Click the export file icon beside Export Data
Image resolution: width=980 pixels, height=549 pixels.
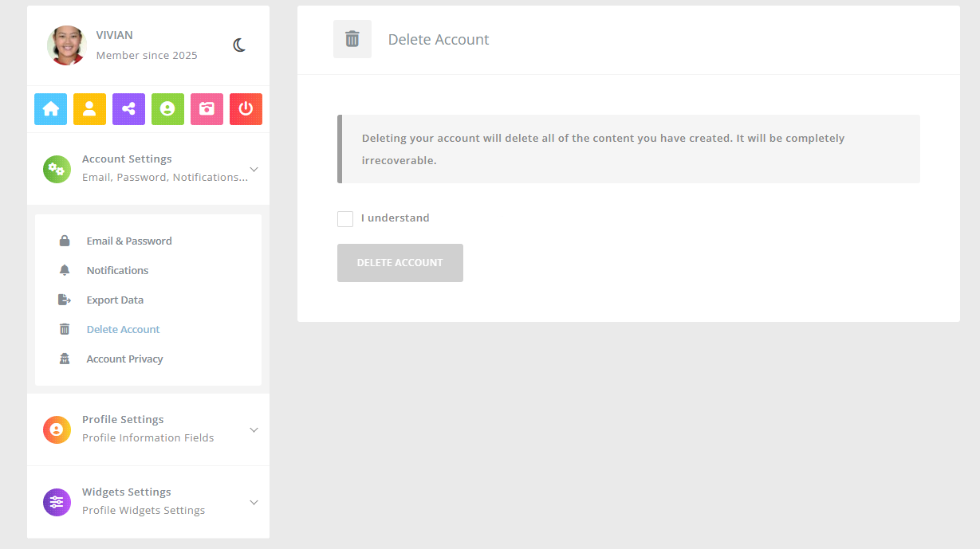click(x=65, y=300)
